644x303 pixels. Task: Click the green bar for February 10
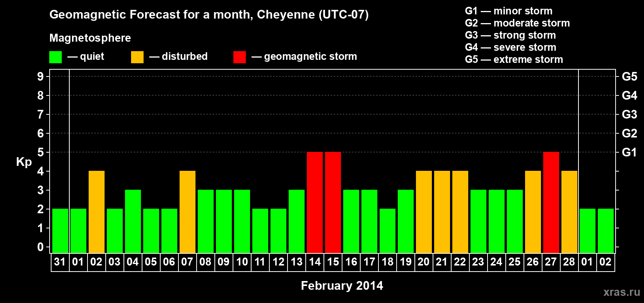(x=242, y=221)
